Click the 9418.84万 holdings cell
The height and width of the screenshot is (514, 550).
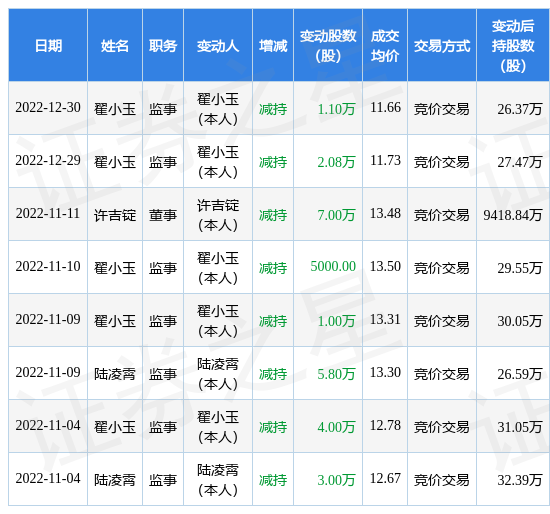(x=512, y=215)
